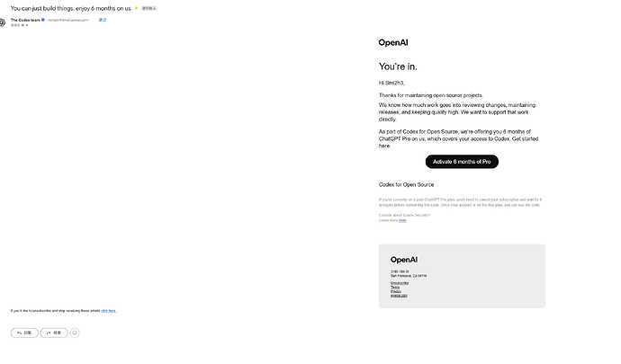Click the Reply button with arrow icon
The height and width of the screenshot is (364, 621).
[x=24, y=333]
